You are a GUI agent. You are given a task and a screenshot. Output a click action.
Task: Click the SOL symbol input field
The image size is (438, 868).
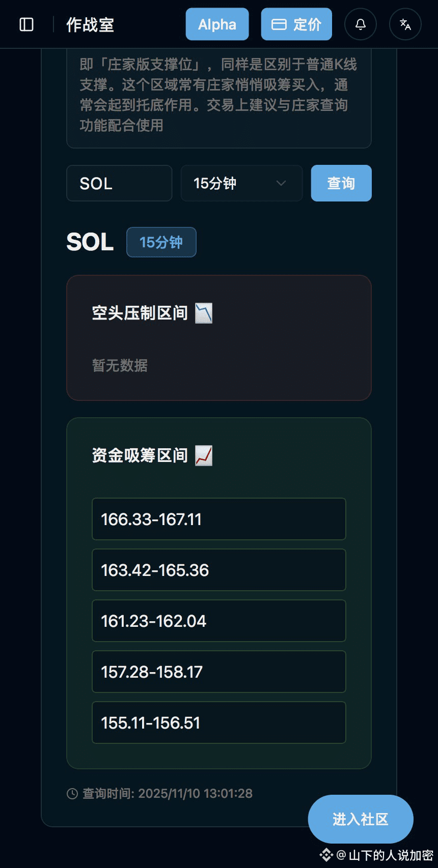point(119,183)
